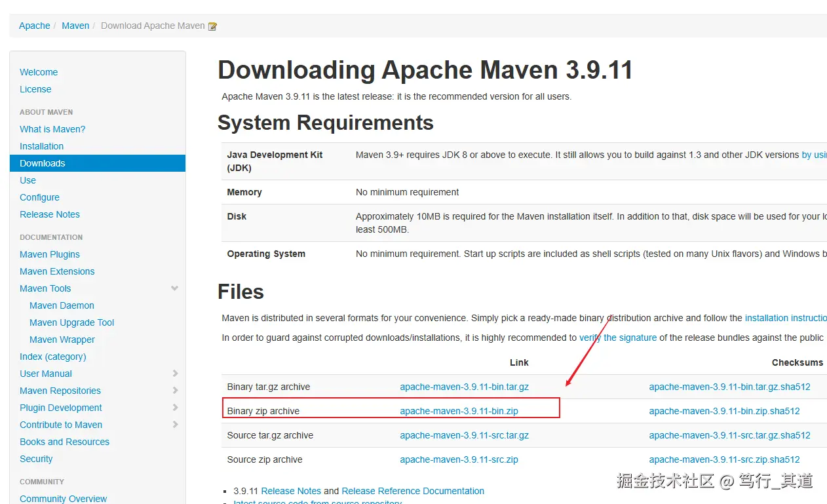
Task: Click the No minimum requirement memory value
Action: point(408,192)
